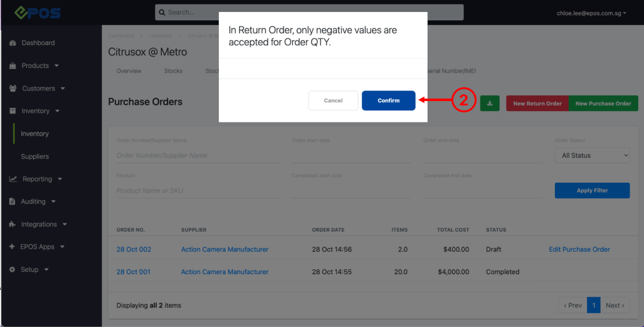The width and height of the screenshot is (644, 327).
Task: Click Cancel in the Return Order dialog
Action: pos(333,100)
